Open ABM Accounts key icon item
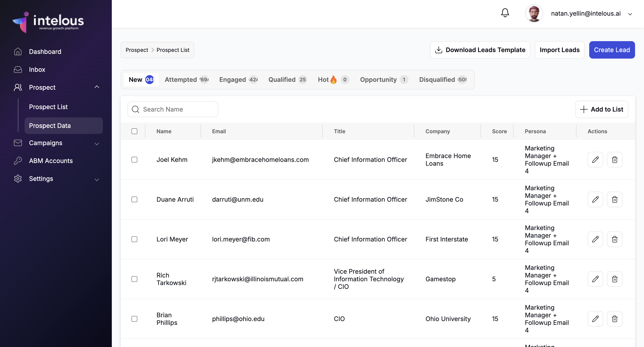This screenshot has height=347, width=644. point(18,161)
